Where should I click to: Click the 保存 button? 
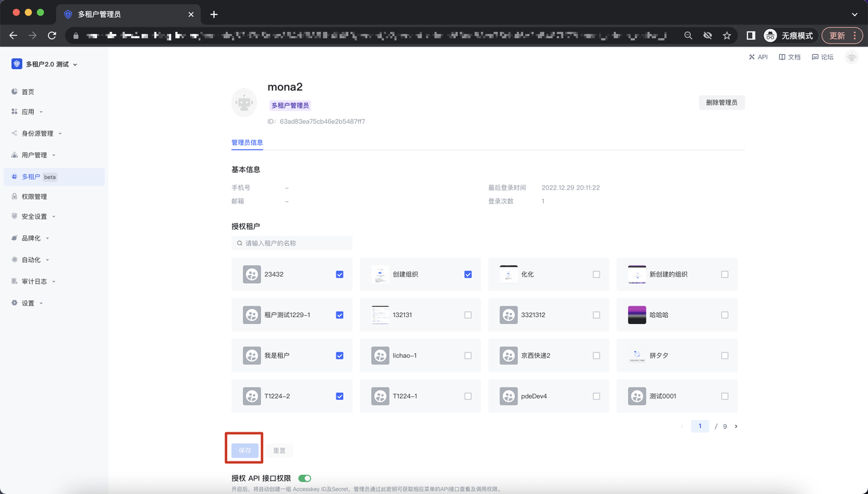245,451
